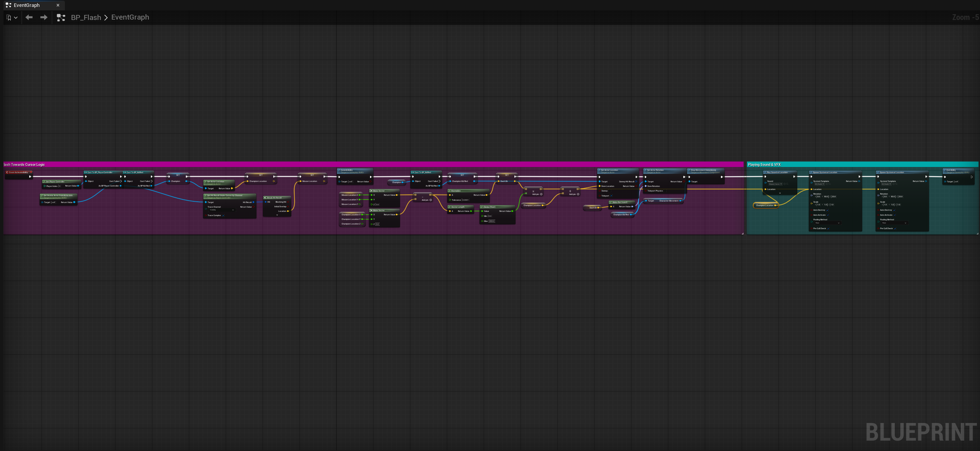
Task: Select the Playing Sound & VFX comment header
Action: (862, 165)
